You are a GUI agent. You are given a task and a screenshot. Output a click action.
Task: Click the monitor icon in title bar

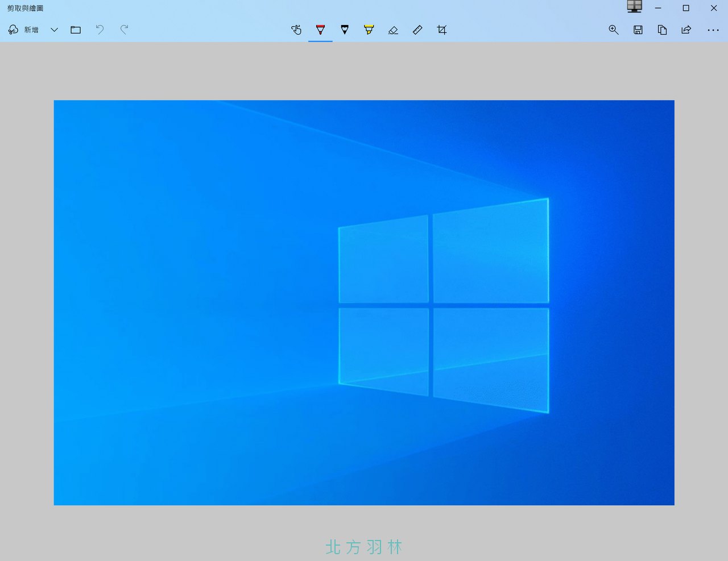point(635,6)
